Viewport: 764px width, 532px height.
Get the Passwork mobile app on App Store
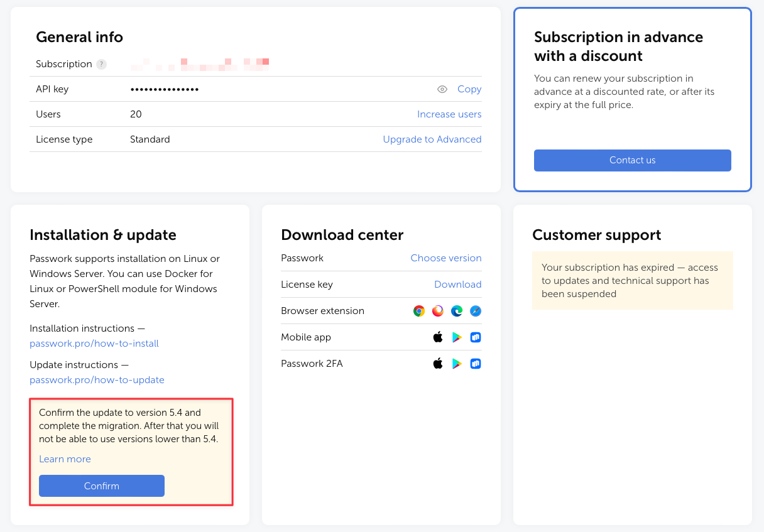click(438, 337)
